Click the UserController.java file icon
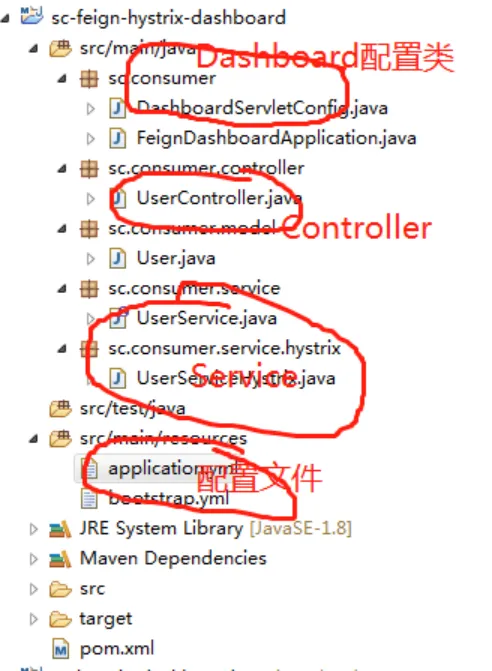The image size is (492, 671). tap(118, 199)
